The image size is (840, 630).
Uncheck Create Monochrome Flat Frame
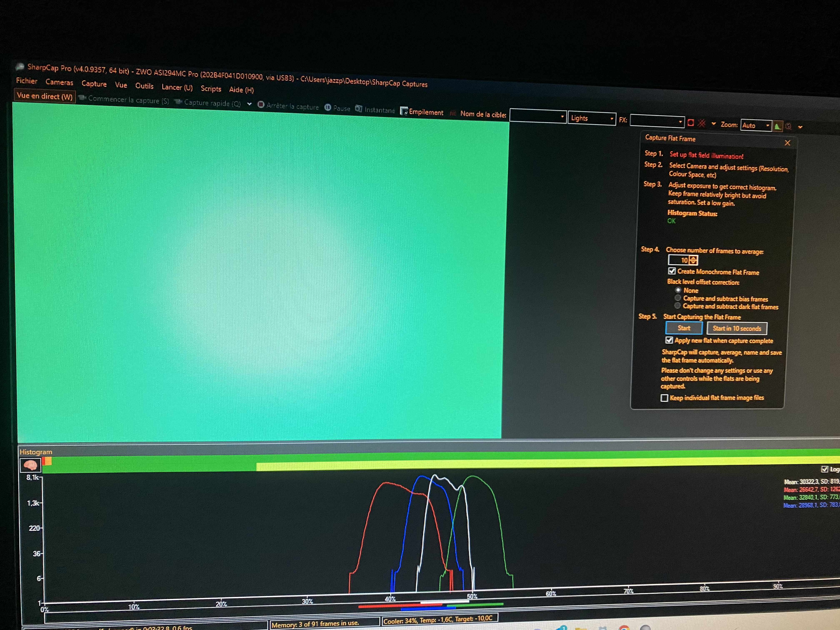coord(672,271)
